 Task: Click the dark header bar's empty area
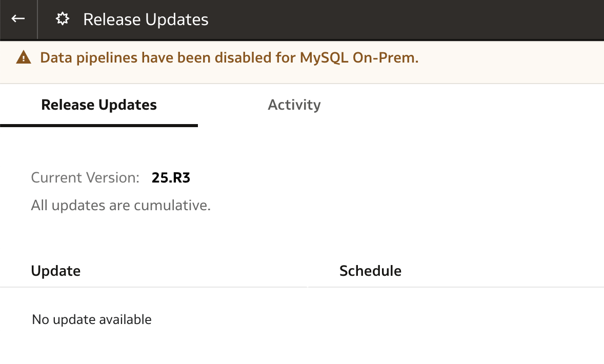click(x=405, y=19)
